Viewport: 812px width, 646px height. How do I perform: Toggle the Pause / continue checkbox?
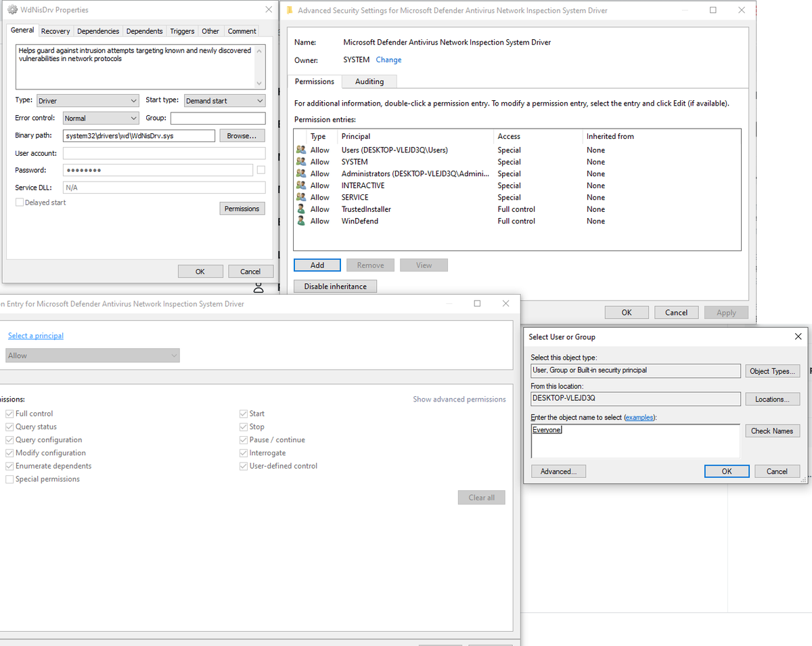[x=244, y=439]
